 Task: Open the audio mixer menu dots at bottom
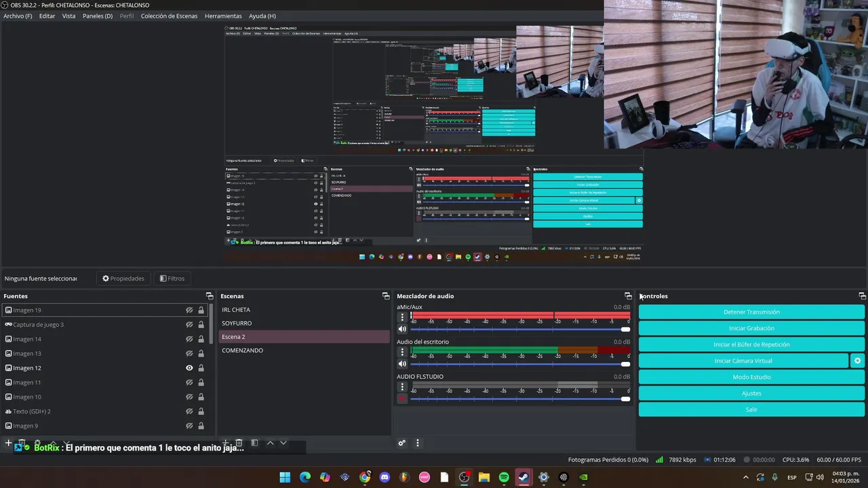(418, 443)
